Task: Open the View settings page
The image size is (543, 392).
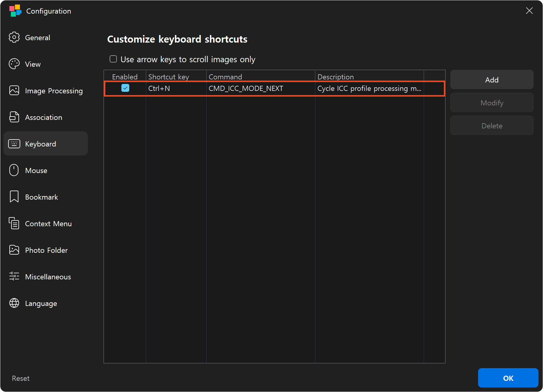Action: 46,64
